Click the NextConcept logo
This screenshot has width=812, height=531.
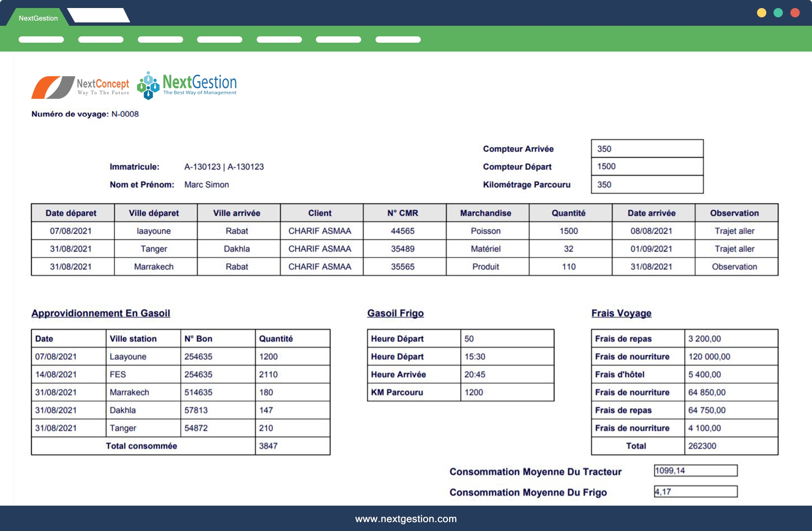(x=80, y=87)
